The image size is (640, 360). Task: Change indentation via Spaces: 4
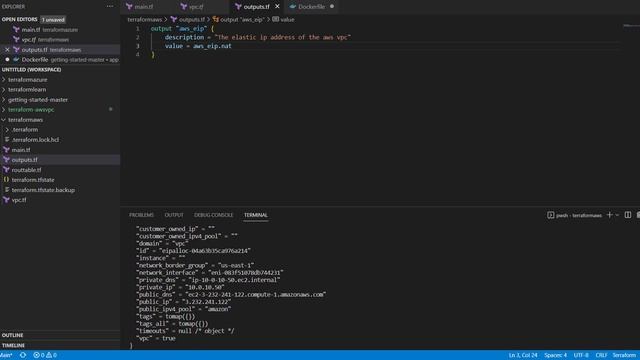[555, 355]
